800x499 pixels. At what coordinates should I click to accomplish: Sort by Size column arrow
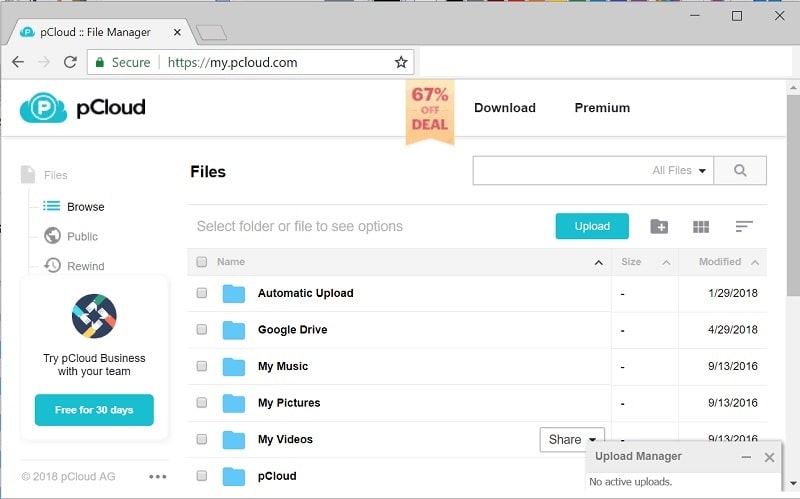tap(666, 263)
